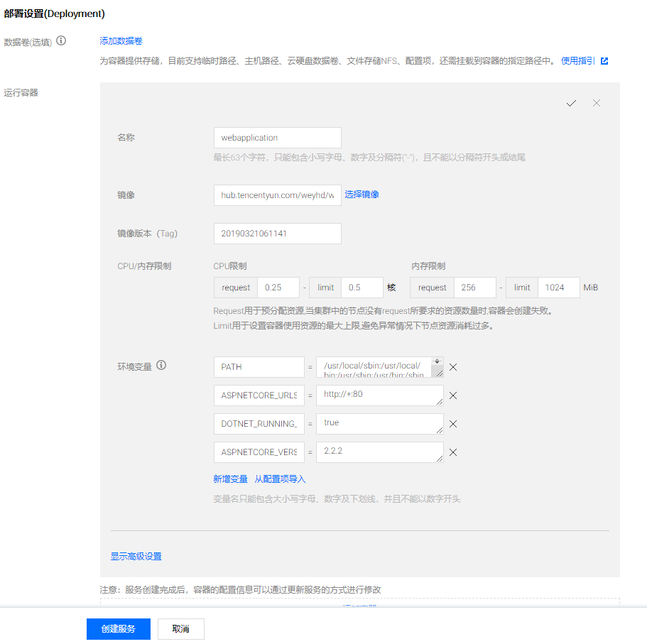Click the 部署设置(Deployment) heading
647x644 pixels.
[55, 13]
